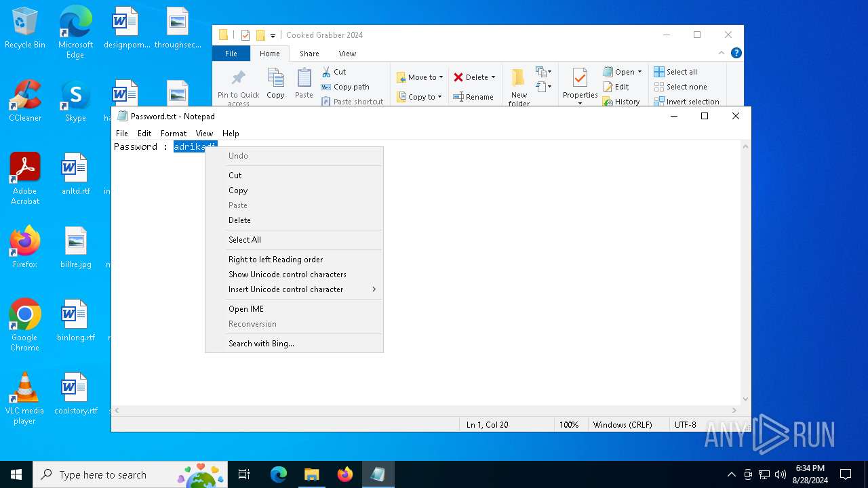
Task: Open Explorer help question mark icon
Action: (x=736, y=53)
